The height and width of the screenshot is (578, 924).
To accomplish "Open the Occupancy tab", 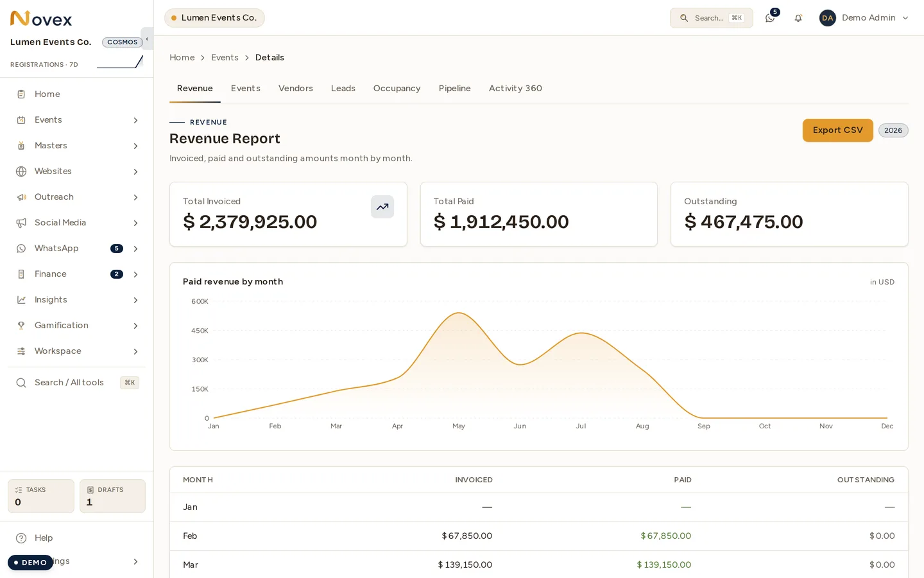I will pyautogui.click(x=397, y=89).
